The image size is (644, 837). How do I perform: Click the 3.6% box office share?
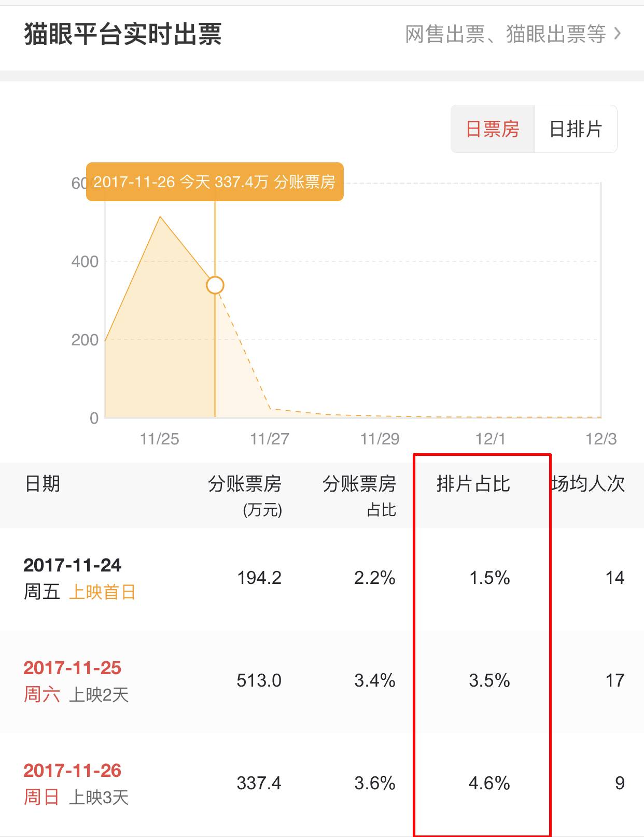click(x=375, y=783)
